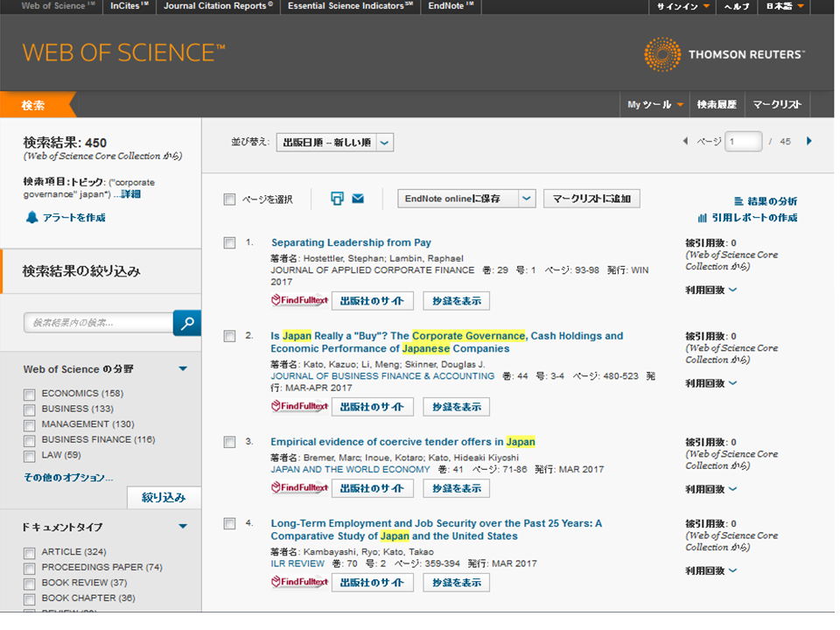The width and height of the screenshot is (840, 630).
Task: Click FindFulltext for Separating Leadership from Pay
Action: pos(299,300)
